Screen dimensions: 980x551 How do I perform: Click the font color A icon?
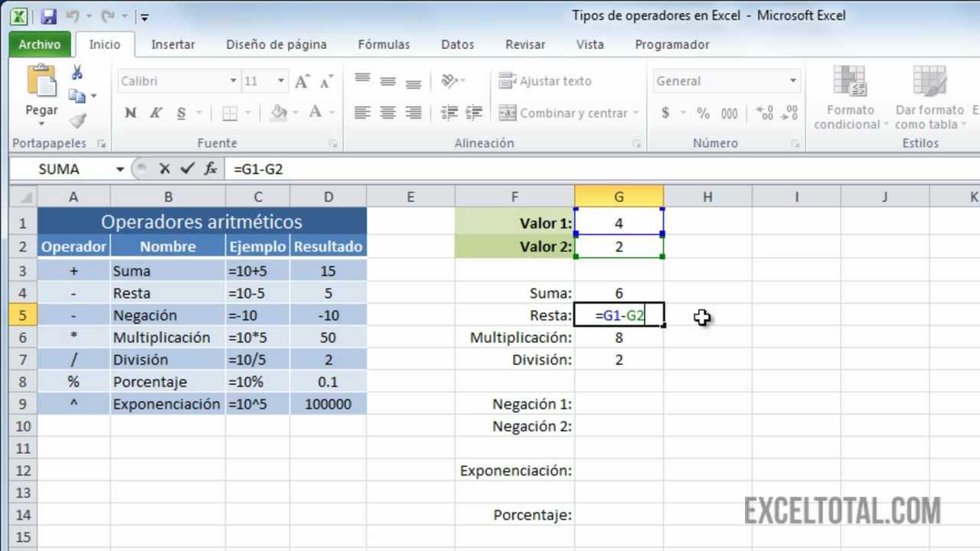pos(315,113)
